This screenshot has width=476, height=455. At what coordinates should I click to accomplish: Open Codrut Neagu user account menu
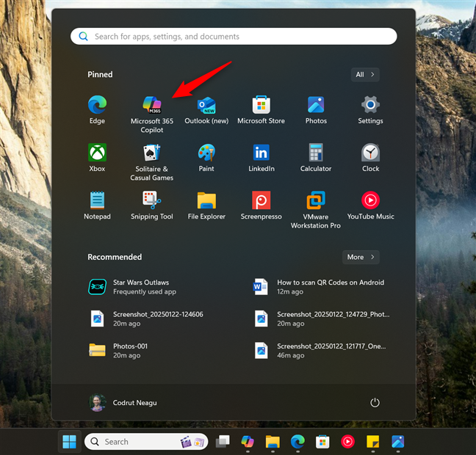123,403
